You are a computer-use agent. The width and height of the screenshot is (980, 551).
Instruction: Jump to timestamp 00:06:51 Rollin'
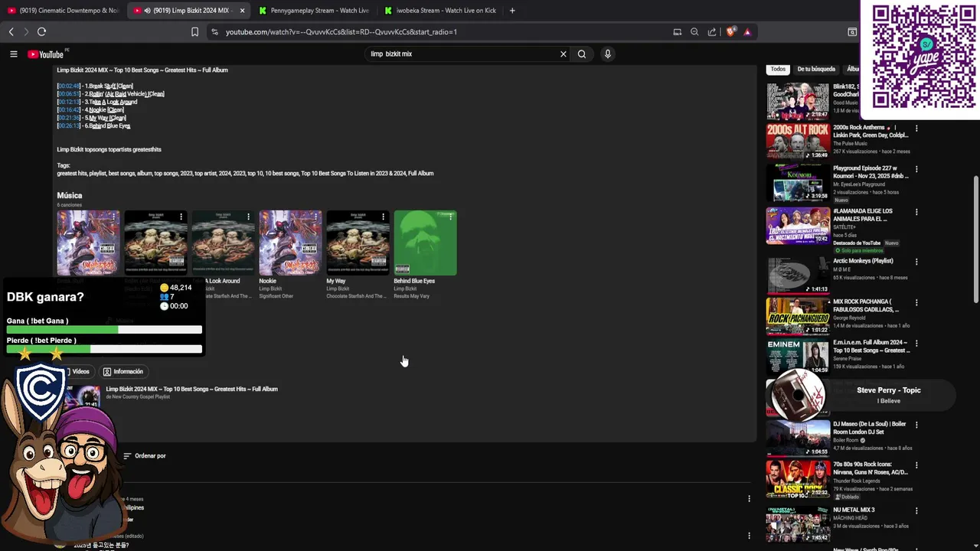point(69,94)
